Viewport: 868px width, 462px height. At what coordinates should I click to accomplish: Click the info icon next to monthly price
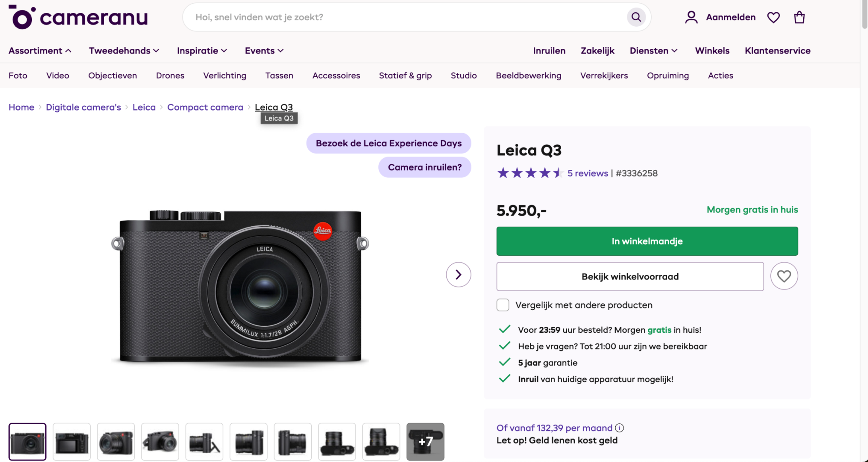(x=619, y=428)
